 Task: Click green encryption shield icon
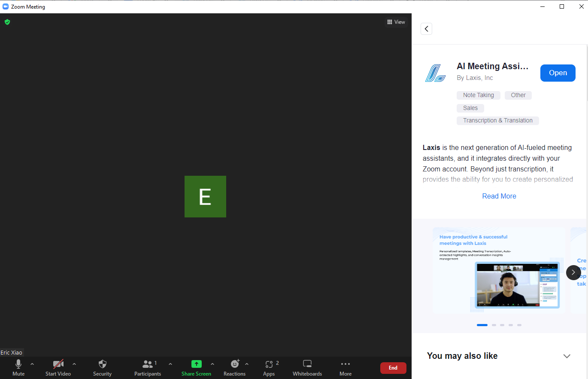[7, 22]
